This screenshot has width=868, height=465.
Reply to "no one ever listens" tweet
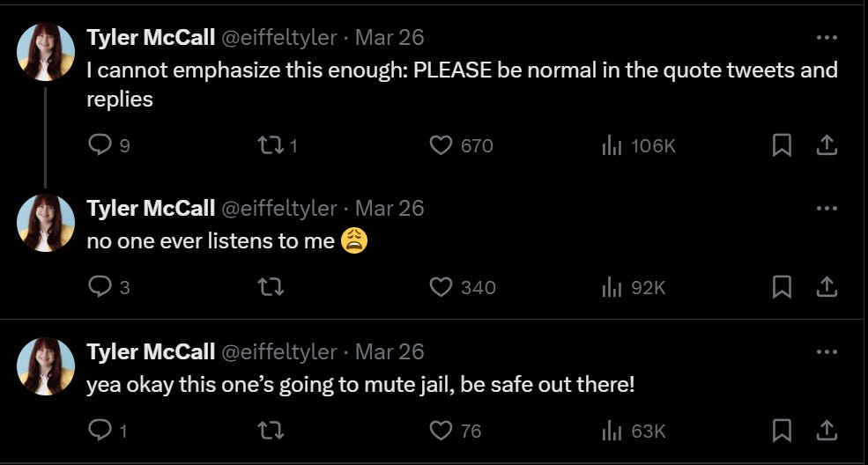[100, 287]
